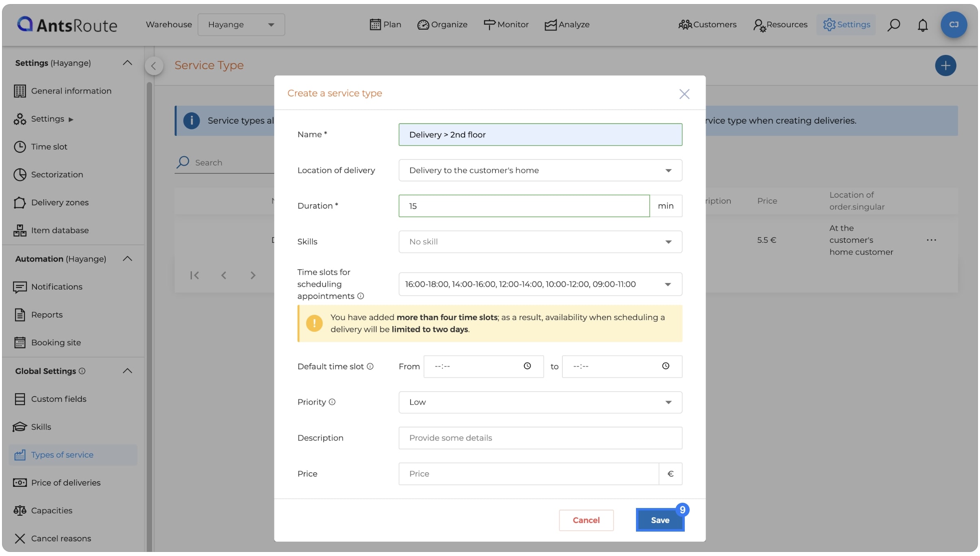The image size is (980, 556).
Task: Click Global Settings info icon
Action: 82,371
